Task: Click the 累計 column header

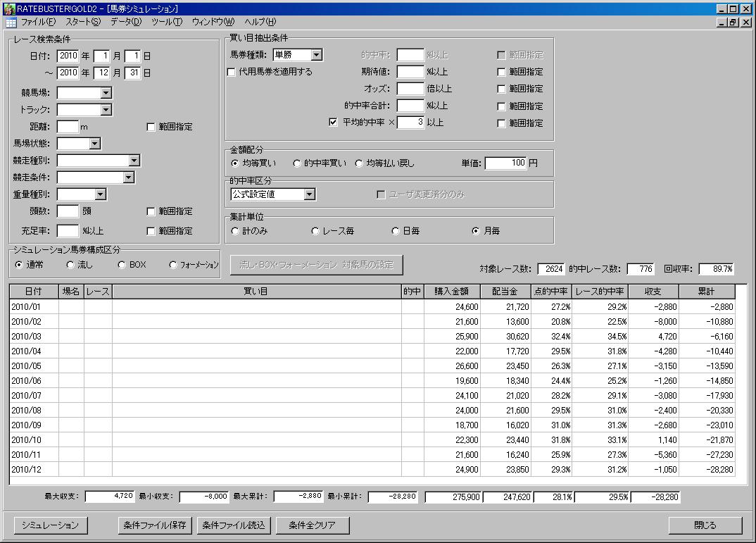Action: click(x=707, y=292)
